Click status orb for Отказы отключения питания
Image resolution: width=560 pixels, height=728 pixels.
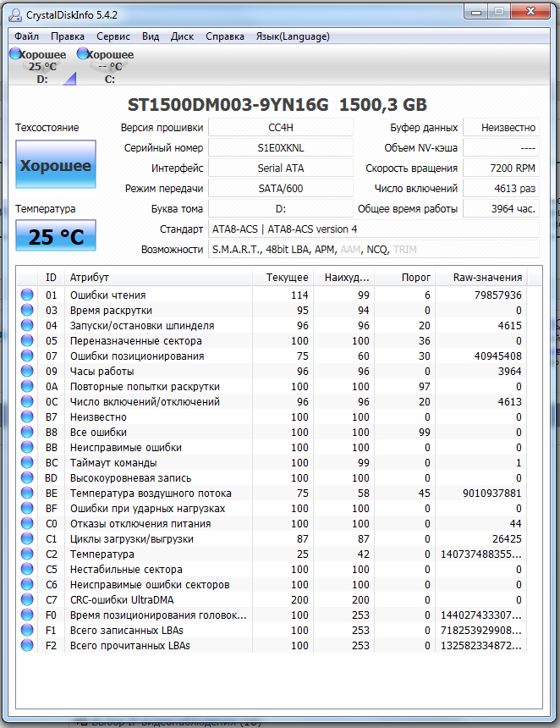click(x=27, y=523)
